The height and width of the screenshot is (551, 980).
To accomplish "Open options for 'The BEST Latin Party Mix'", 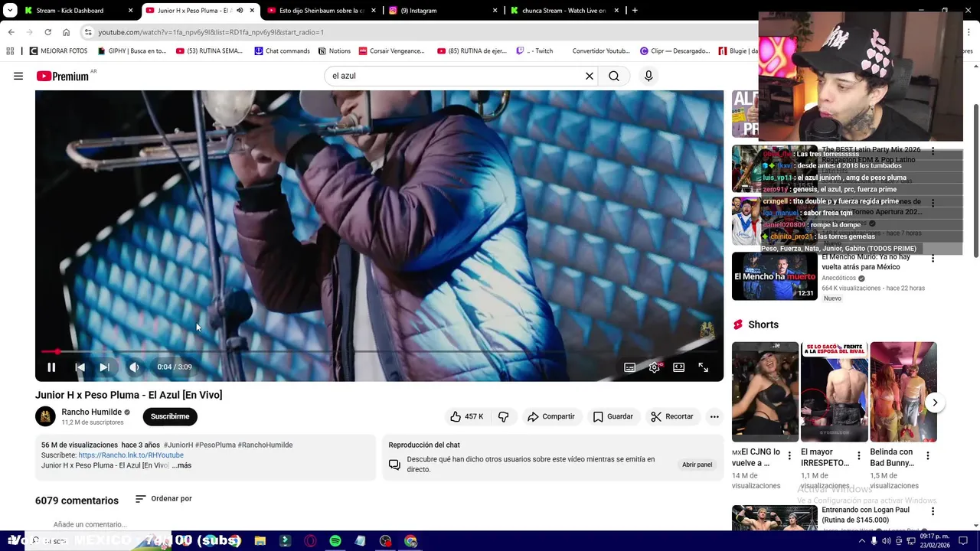I will (x=933, y=152).
